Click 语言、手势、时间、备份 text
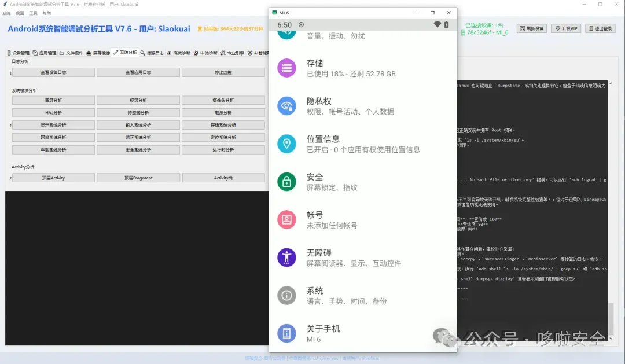This screenshot has width=625, height=364. tap(347, 301)
